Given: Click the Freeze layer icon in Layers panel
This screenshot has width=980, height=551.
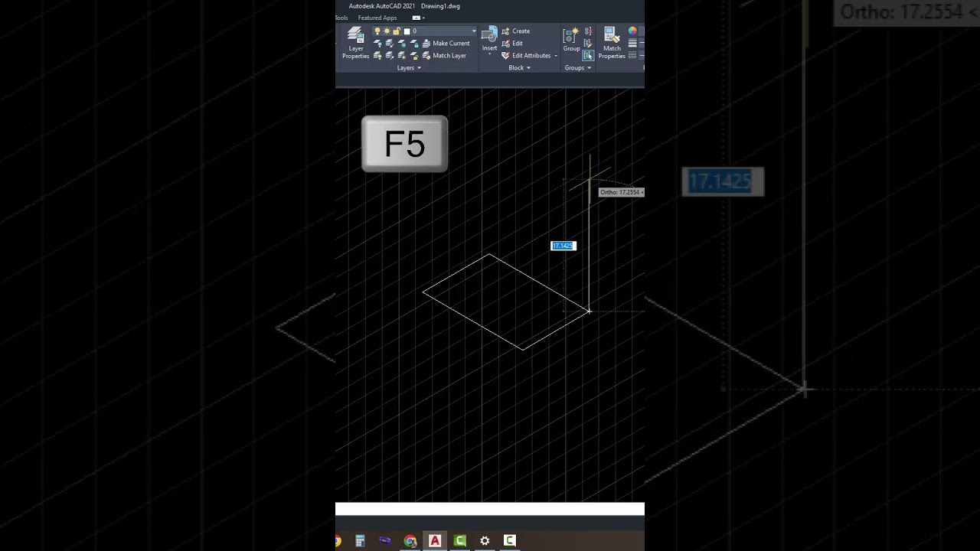Looking at the screenshot, I should click(x=402, y=44).
